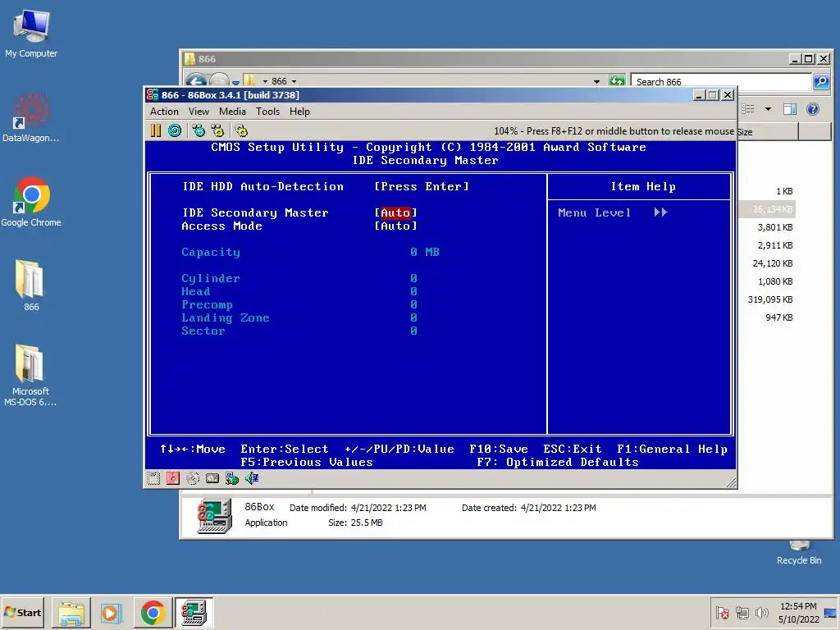The image size is (840, 630).
Task: Select IDE HDD Auto-Detection Press Enter option
Action: (x=422, y=186)
